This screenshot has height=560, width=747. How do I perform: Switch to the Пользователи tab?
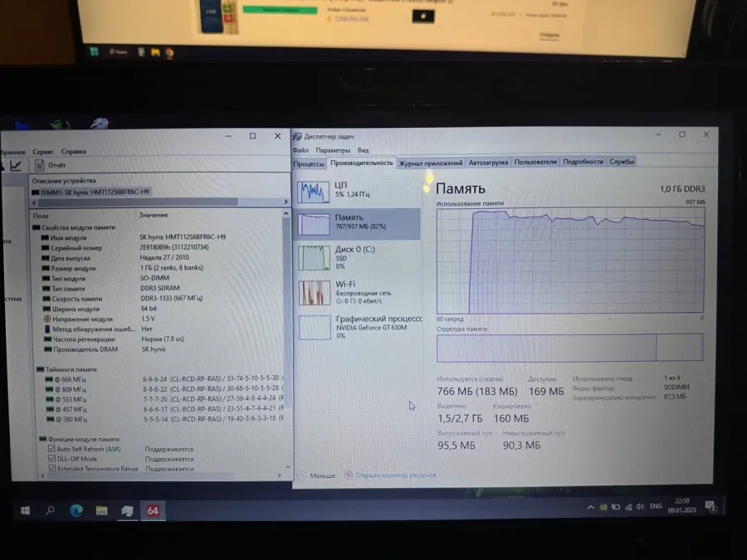pos(535,162)
